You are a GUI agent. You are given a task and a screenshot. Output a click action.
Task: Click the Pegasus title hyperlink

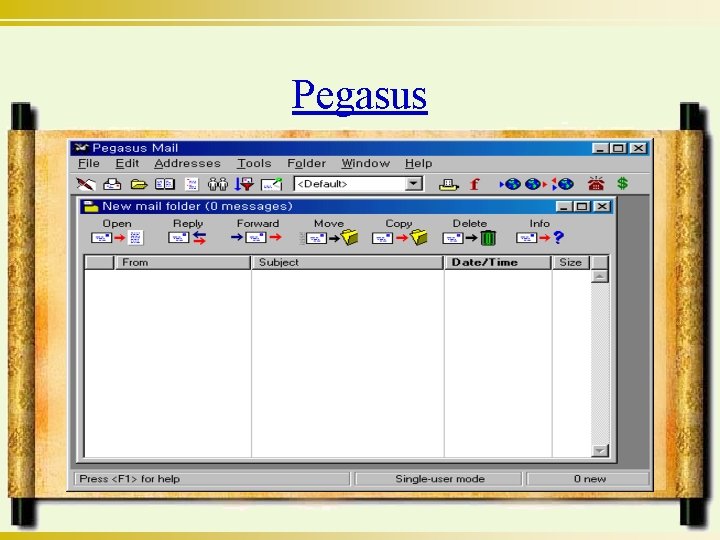[360, 96]
